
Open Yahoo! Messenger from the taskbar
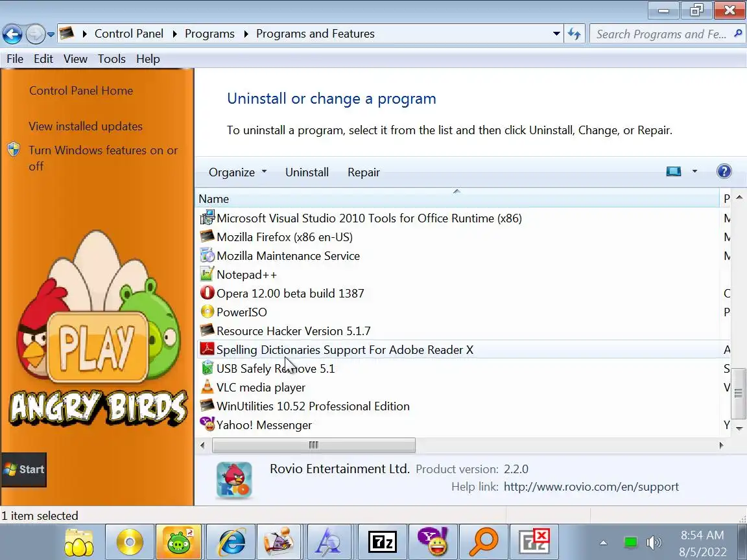click(x=433, y=542)
